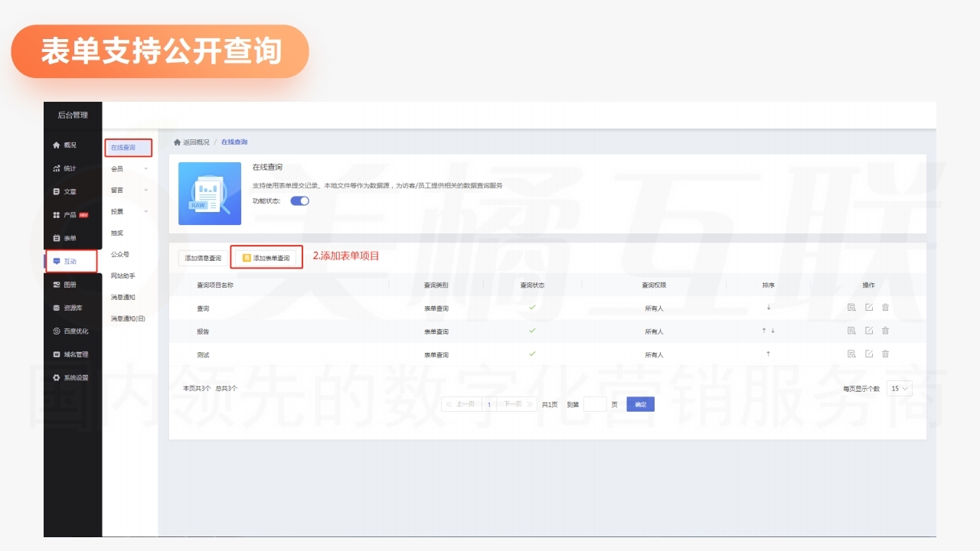Screen dimensions: 980x551
Task: Click 查询权限 column header
Action: point(654,285)
